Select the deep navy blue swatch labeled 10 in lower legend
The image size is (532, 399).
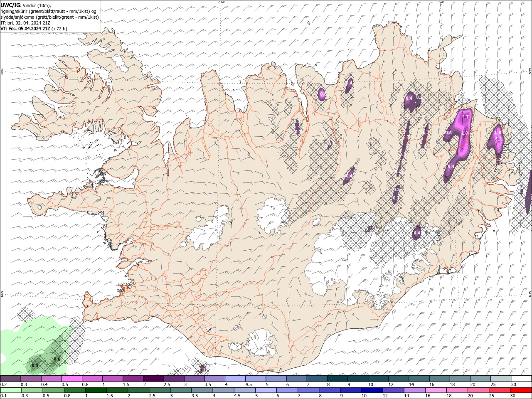click(372, 390)
